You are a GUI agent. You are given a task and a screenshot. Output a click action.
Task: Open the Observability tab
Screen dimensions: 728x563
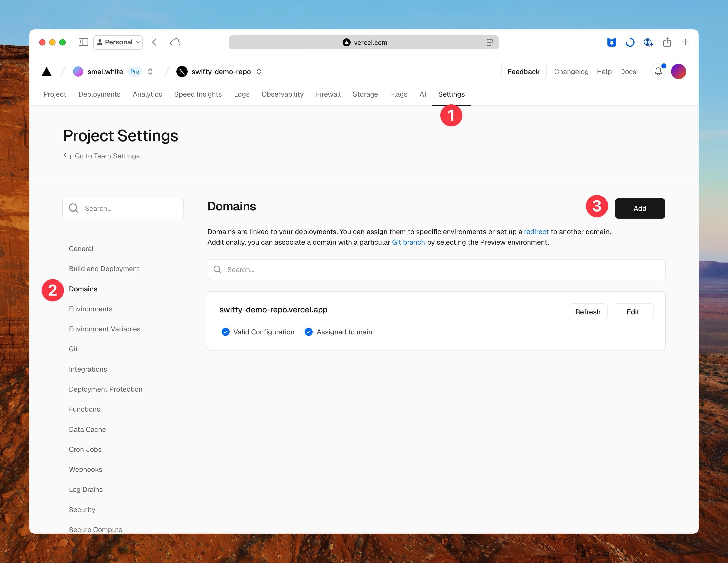click(282, 94)
